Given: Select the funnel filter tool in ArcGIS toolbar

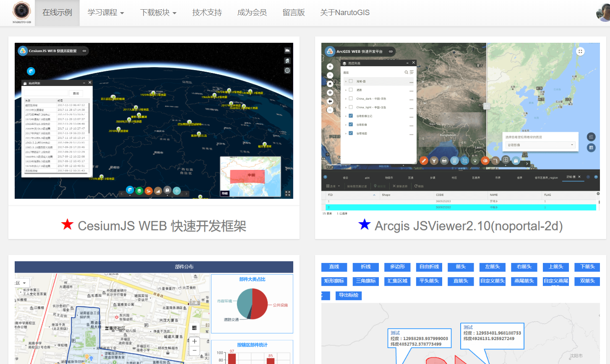Looking at the screenshot, I should [434, 160].
